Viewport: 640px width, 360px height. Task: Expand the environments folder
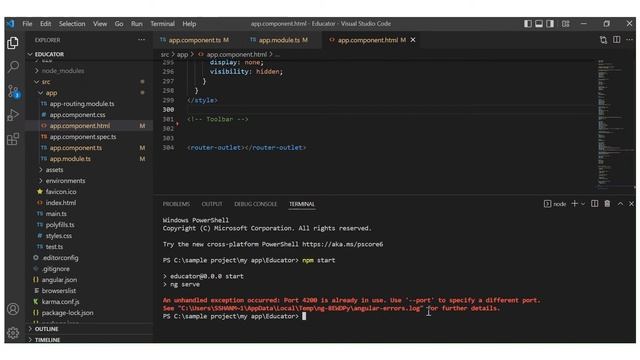pyautogui.click(x=89, y=180)
